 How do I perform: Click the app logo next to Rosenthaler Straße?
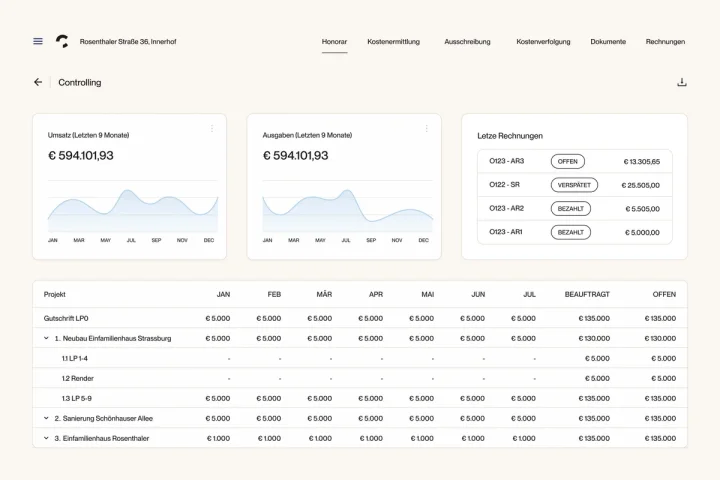click(x=62, y=41)
